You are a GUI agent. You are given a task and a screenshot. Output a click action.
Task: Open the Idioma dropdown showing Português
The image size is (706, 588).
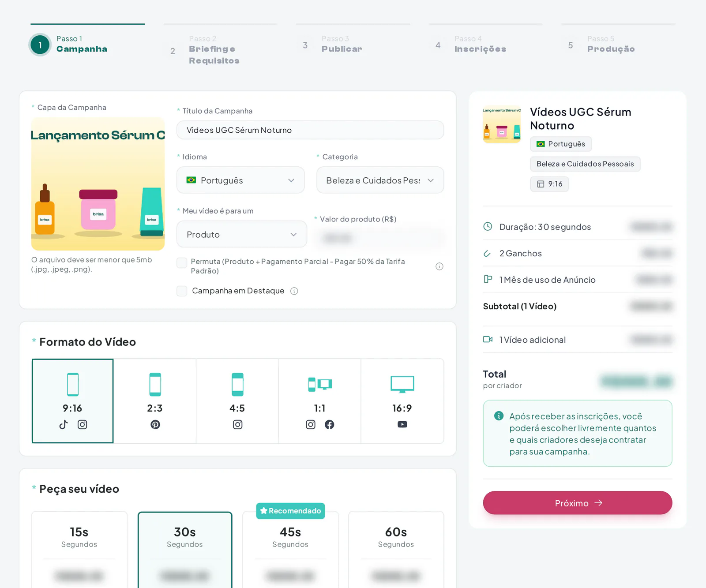(x=240, y=180)
